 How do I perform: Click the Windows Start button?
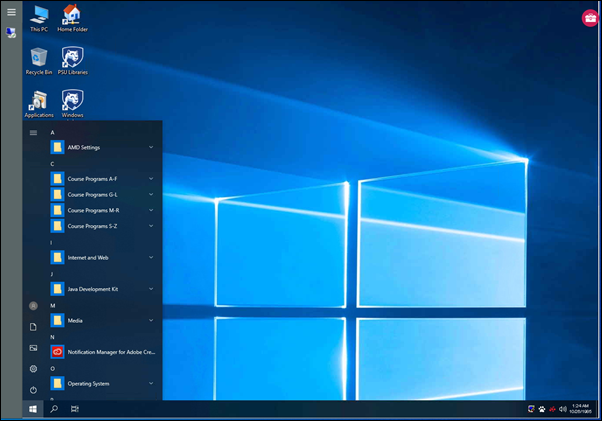tap(33, 409)
